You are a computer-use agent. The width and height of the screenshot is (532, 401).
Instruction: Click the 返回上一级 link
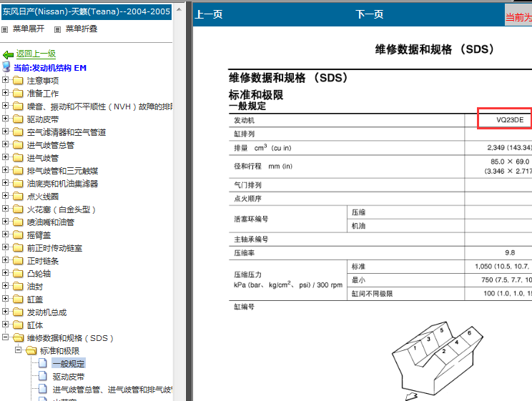click(x=36, y=54)
